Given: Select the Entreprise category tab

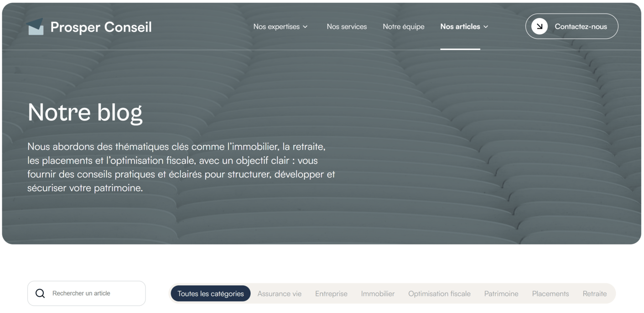Looking at the screenshot, I should pos(331,293).
